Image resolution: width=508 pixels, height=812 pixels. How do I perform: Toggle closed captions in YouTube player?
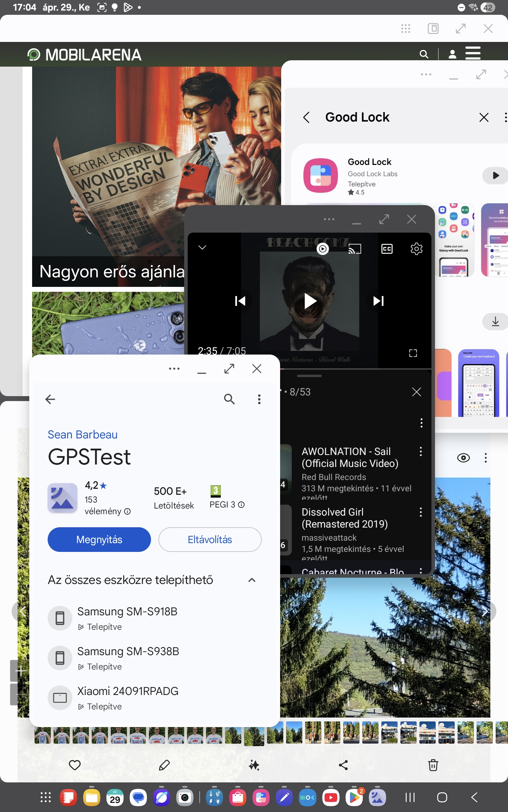click(x=387, y=249)
